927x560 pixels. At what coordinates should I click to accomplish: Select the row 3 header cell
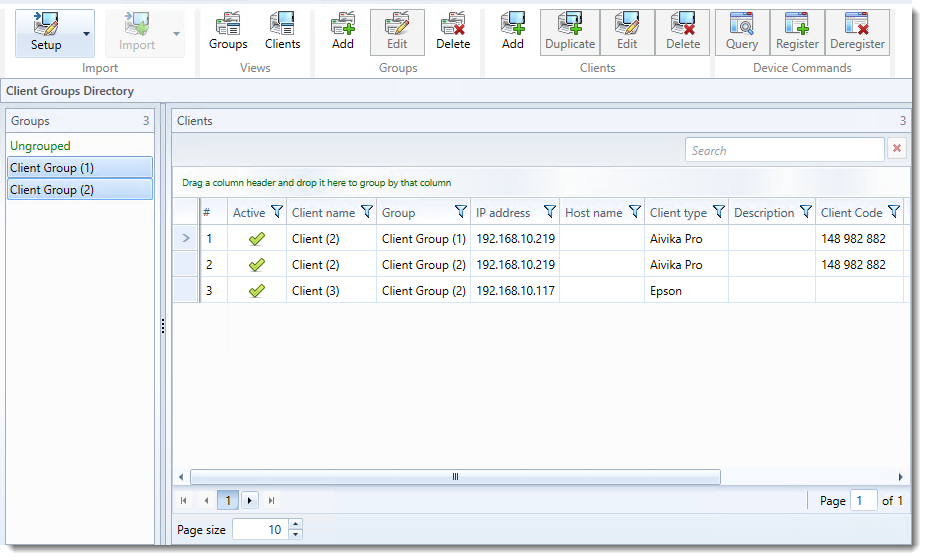coord(186,290)
